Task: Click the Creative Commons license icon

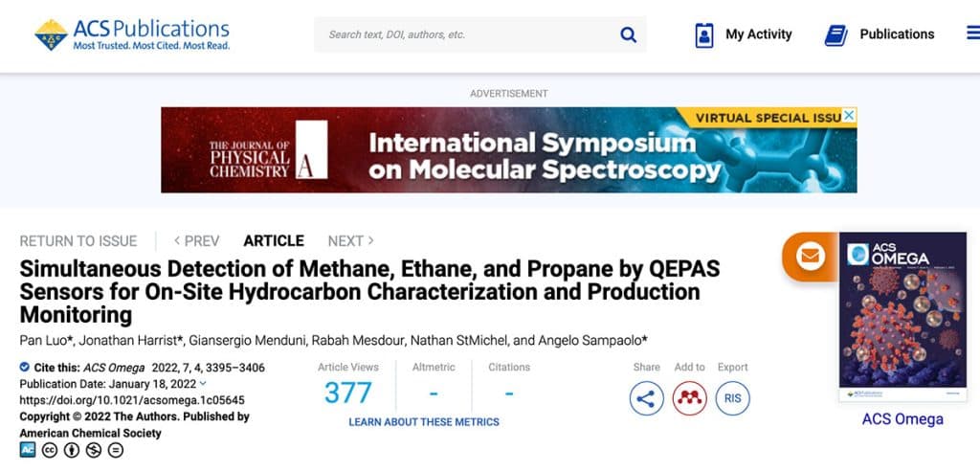Action: pyautogui.click(x=50, y=450)
